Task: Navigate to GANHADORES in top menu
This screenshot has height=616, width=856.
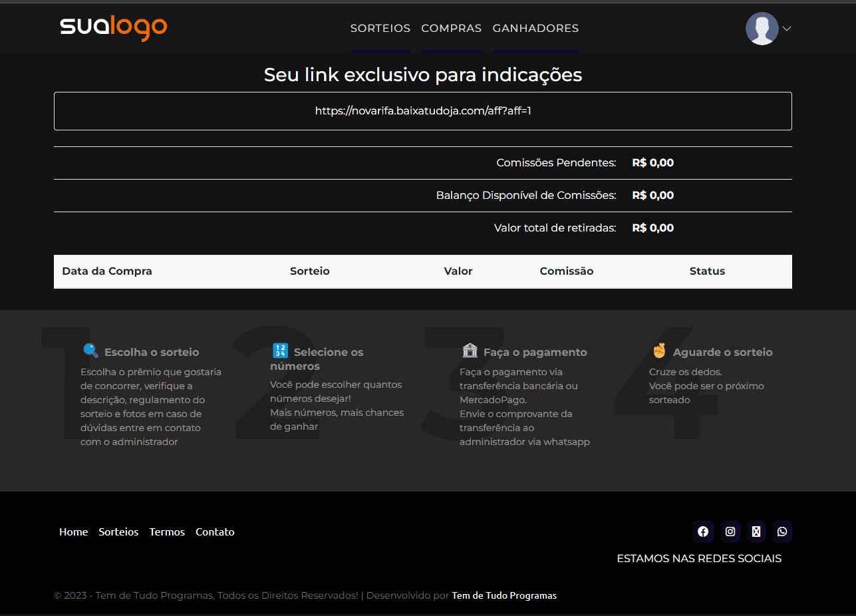Action: click(535, 29)
